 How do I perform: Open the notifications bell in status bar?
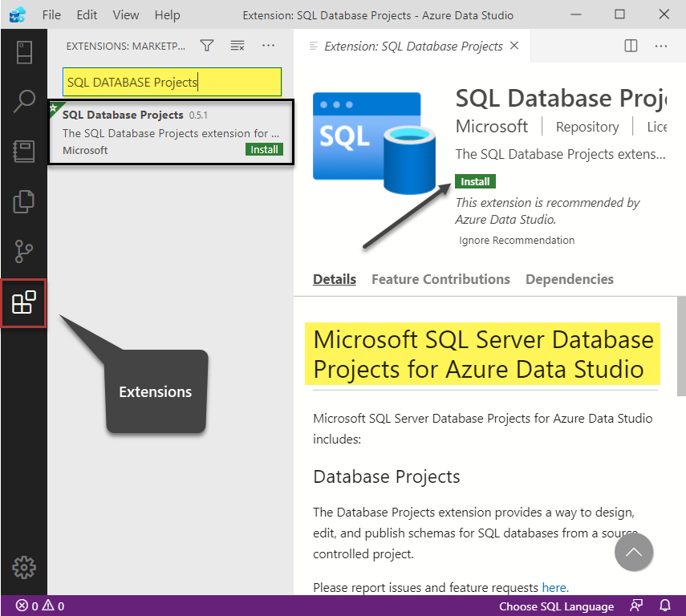[x=664, y=606]
